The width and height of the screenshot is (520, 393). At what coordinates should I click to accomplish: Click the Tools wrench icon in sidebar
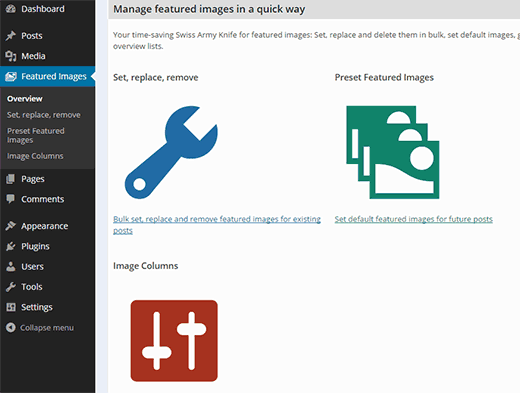point(11,287)
